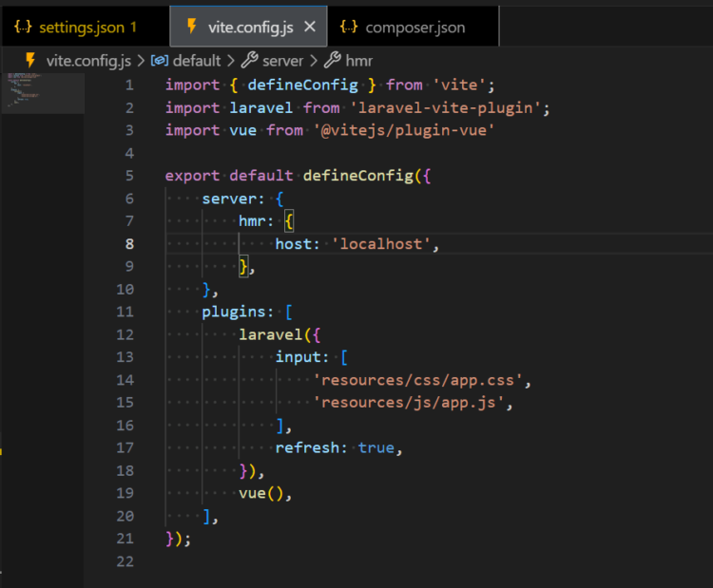
Task: Click 'plugins:' property on line 11
Action: [238, 313]
